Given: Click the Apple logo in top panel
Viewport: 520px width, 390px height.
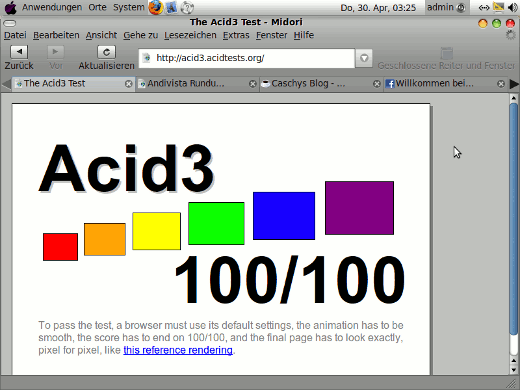Looking at the screenshot, I should click(11, 8).
